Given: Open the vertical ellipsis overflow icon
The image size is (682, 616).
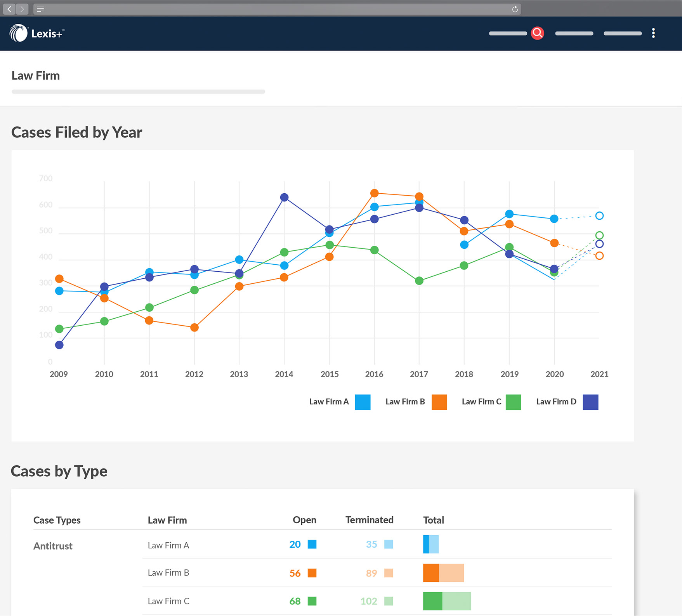Looking at the screenshot, I should point(654,33).
